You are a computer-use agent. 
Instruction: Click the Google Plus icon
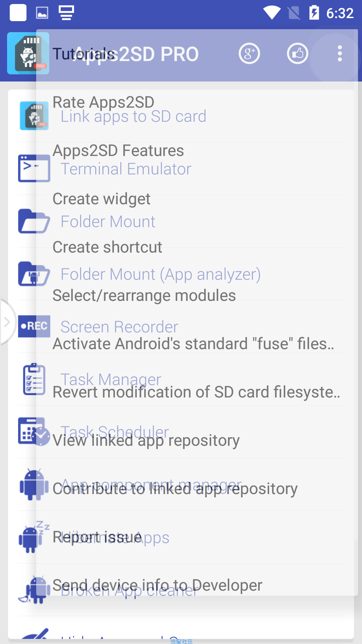coord(249,54)
